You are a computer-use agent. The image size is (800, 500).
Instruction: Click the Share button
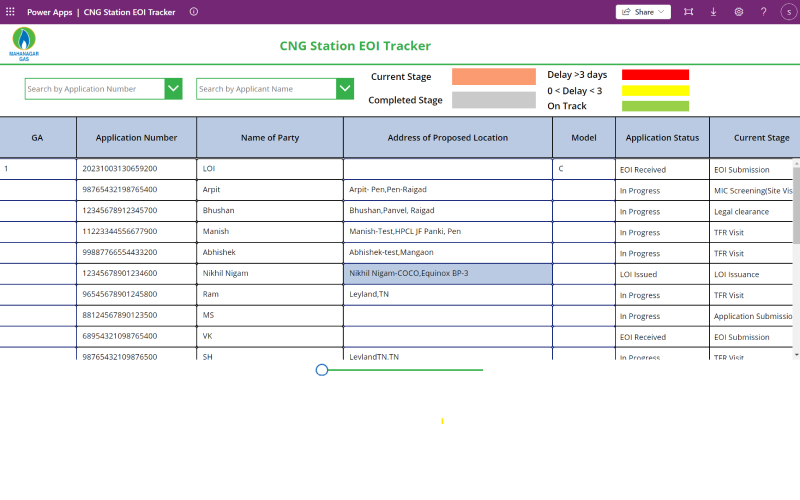click(x=643, y=12)
